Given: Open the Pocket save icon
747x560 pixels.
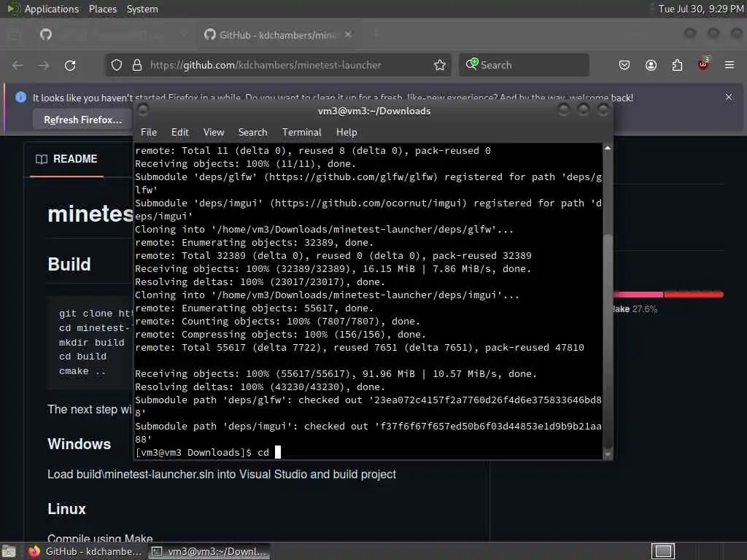Looking at the screenshot, I should click(x=624, y=65).
